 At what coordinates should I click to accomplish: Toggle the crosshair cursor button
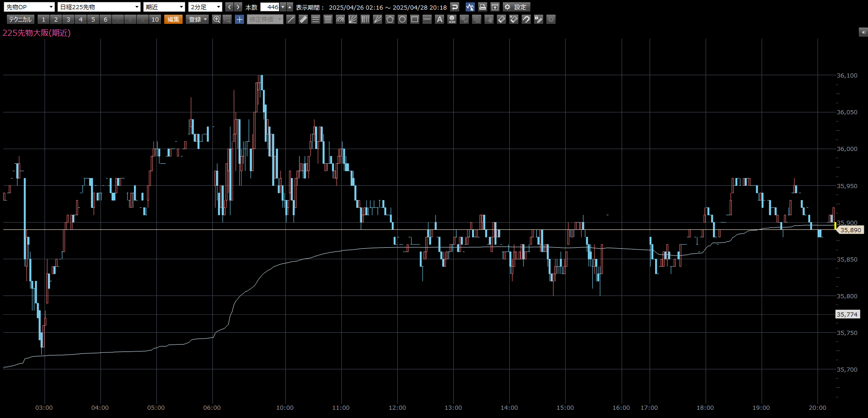point(239,19)
